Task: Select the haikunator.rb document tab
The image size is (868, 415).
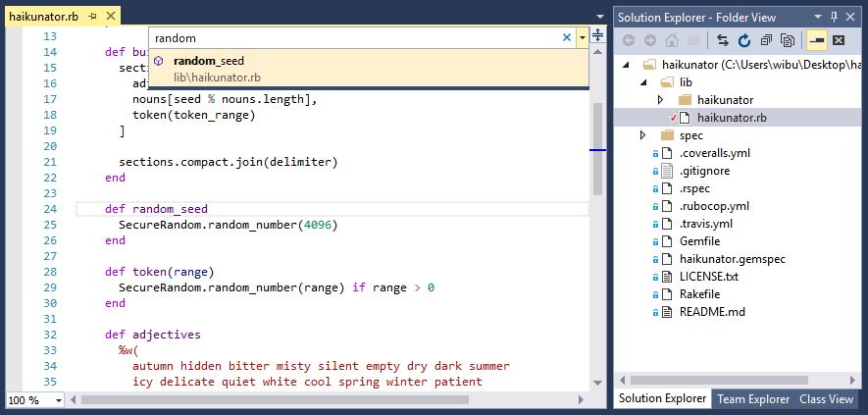Action: point(44,17)
